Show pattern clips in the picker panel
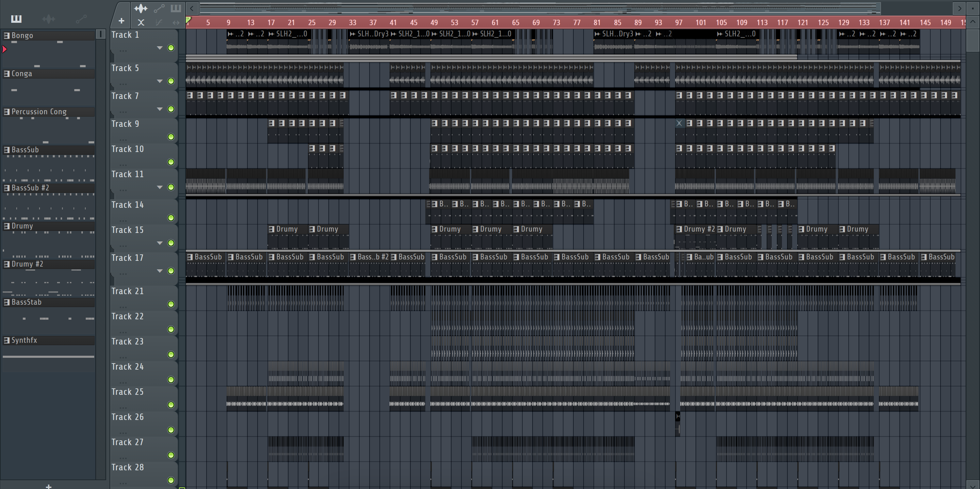The width and height of the screenshot is (980, 489). pyautogui.click(x=16, y=19)
